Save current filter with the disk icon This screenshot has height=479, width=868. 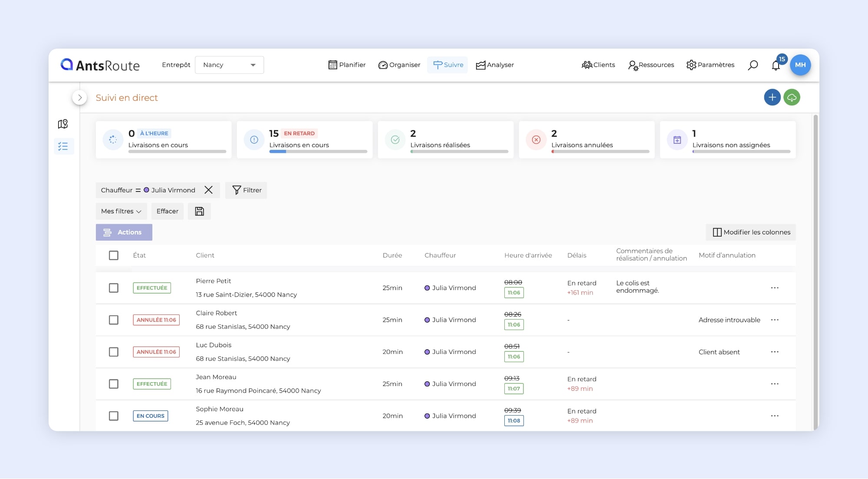199,211
